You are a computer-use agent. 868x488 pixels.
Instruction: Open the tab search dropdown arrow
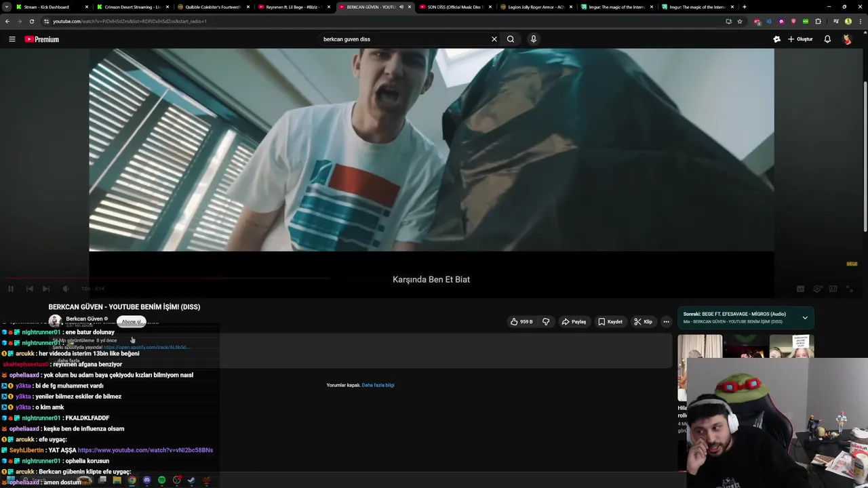click(7, 7)
